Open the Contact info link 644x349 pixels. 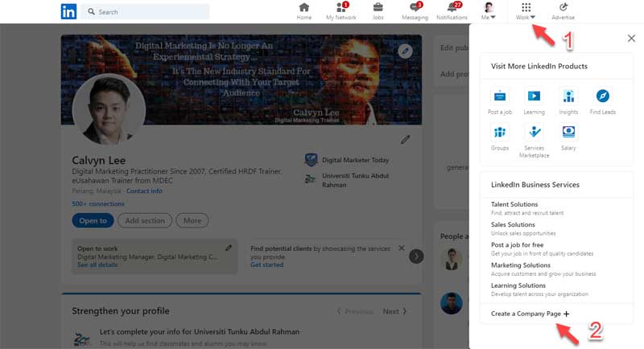click(144, 191)
